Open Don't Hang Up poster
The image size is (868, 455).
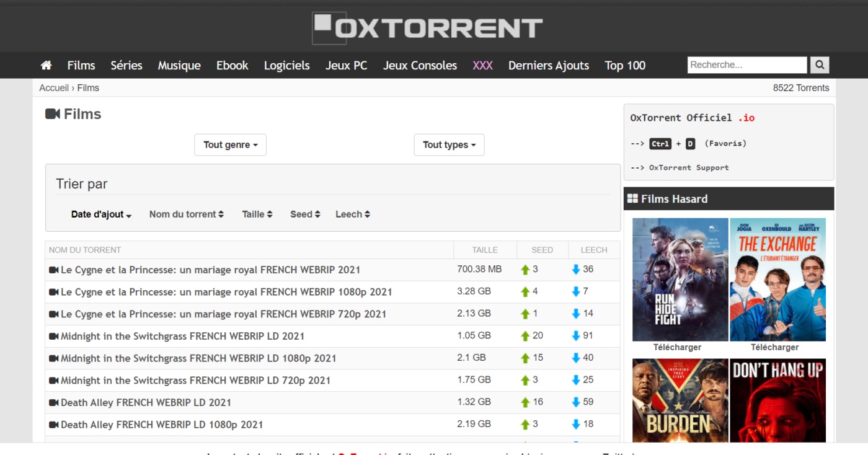777,400
